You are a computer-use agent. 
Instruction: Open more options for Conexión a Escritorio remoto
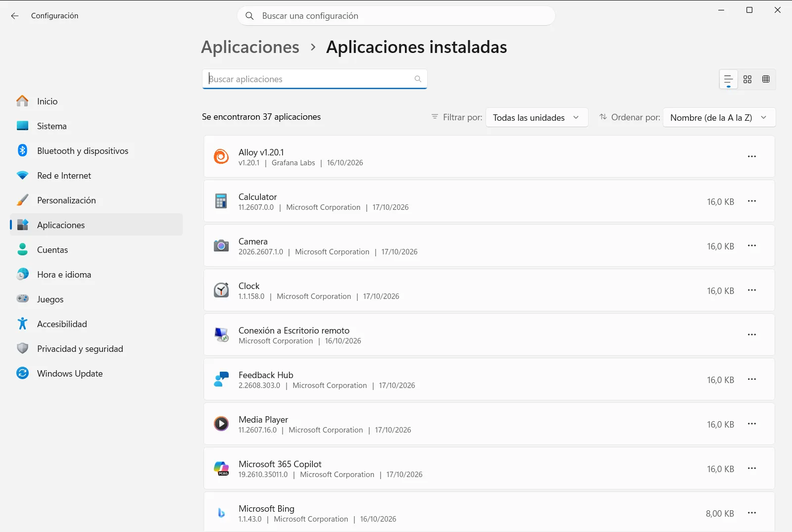point(752,335)
